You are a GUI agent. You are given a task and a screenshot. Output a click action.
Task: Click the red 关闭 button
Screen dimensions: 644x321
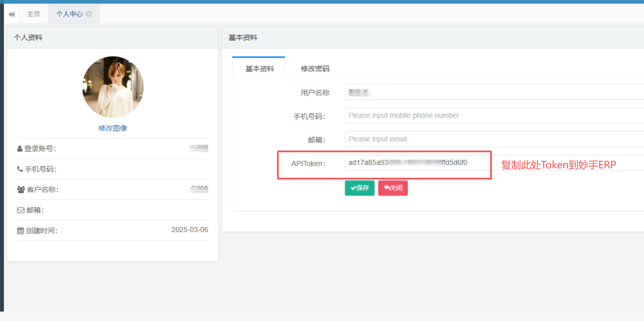point(393,188)
